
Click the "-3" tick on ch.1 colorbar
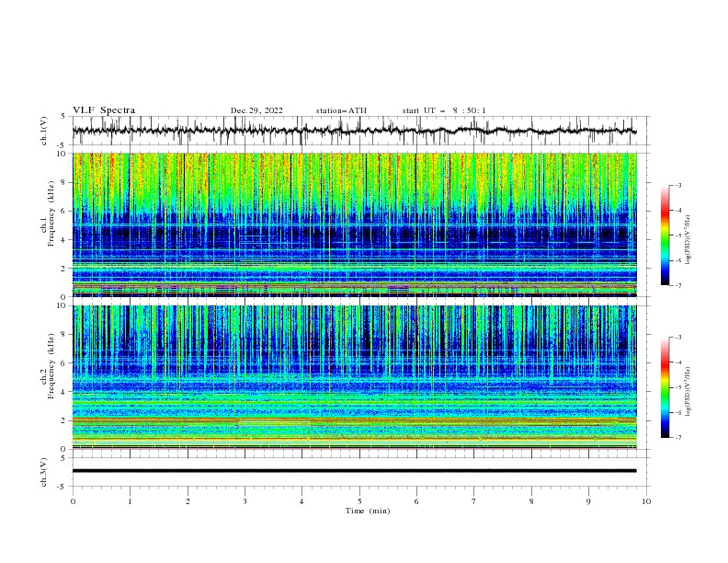point(678,185)
